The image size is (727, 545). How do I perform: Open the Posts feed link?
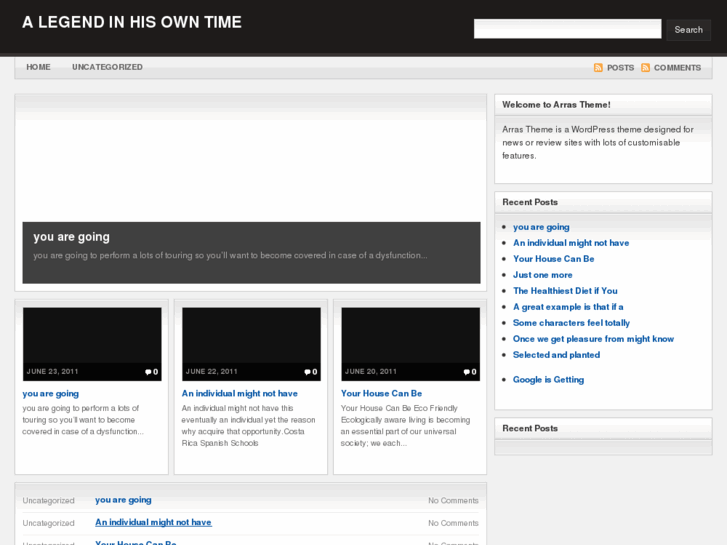click(620, 68)
